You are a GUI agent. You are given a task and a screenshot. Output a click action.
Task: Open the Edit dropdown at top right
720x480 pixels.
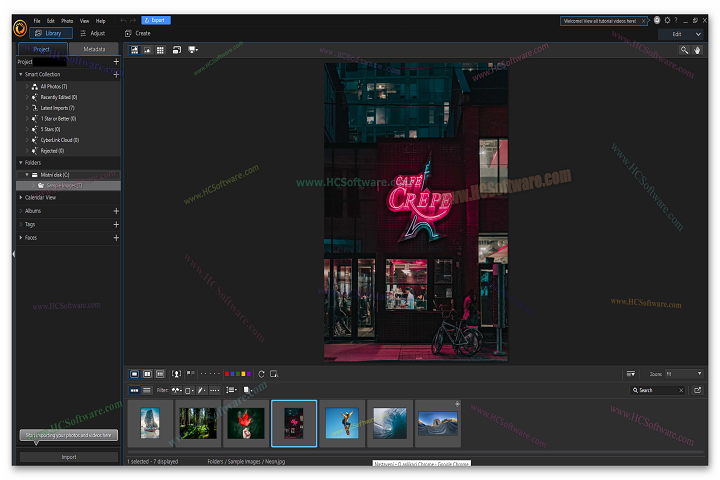click(682, 34)
